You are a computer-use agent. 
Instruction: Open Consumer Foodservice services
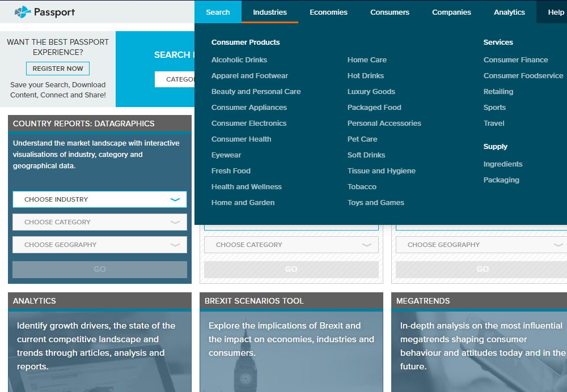pyautogui.click(x=523, y=75)
